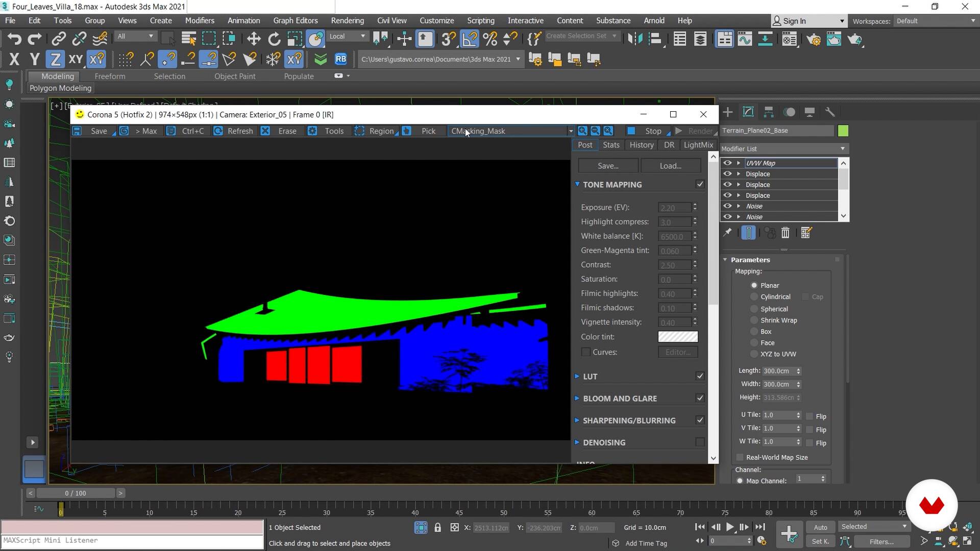Open the Workspaces Default dropdown
The image size is (980, 551).
click(936, 21)
